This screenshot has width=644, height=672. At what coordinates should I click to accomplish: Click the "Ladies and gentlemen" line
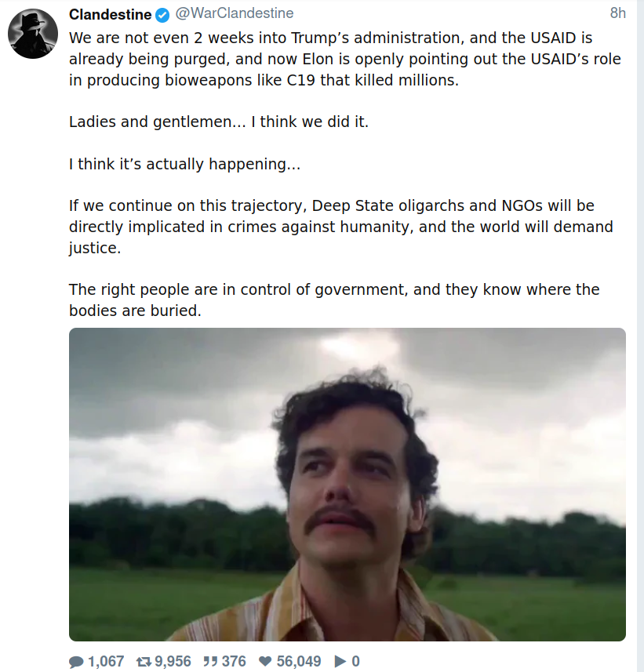[218, 122]
